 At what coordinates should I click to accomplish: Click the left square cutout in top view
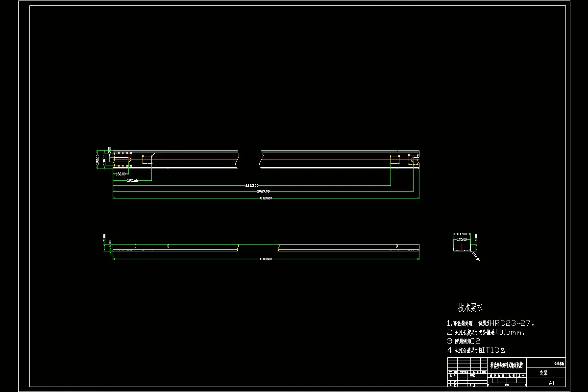tap(147, 159)
